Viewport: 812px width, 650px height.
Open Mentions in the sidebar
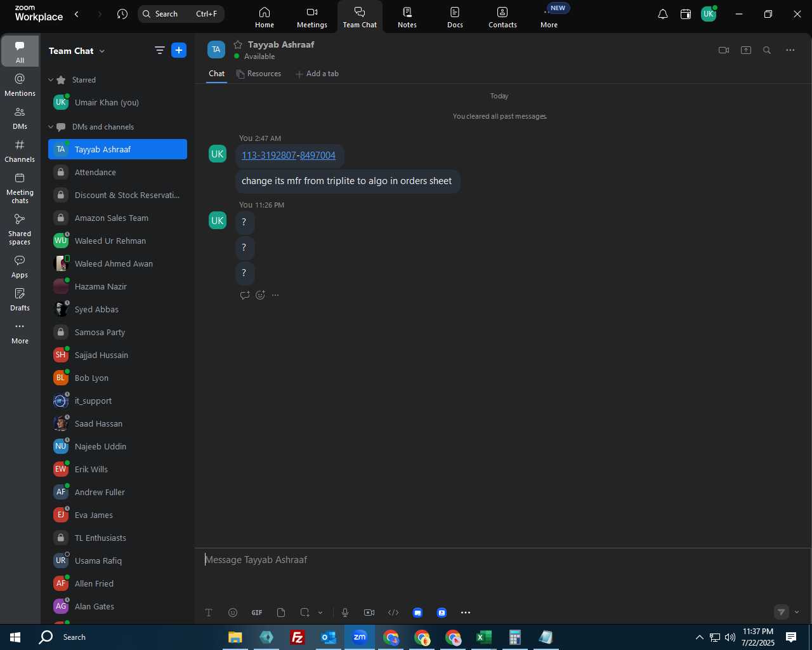[x=20, y=85]
